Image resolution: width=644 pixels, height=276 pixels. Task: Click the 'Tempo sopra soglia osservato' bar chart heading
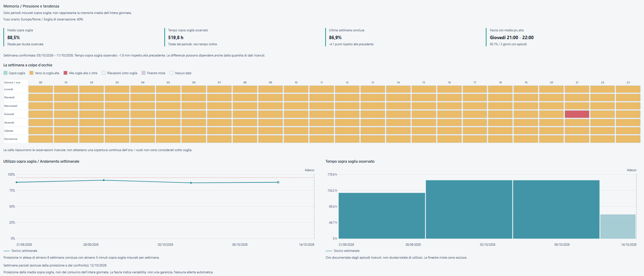click(350, 161)
